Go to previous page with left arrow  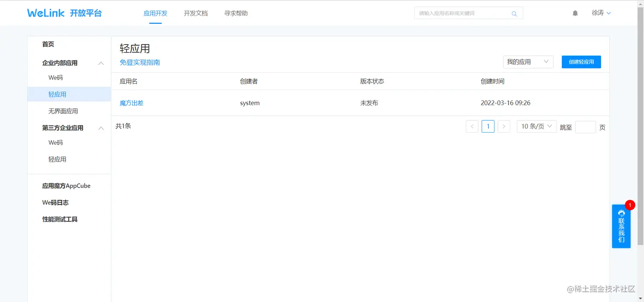click(471, 126)
